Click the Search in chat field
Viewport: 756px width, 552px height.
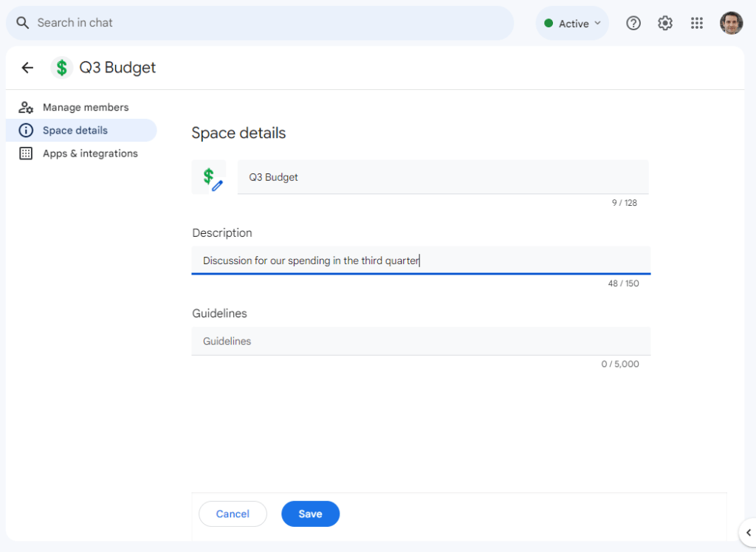(260, 23)
